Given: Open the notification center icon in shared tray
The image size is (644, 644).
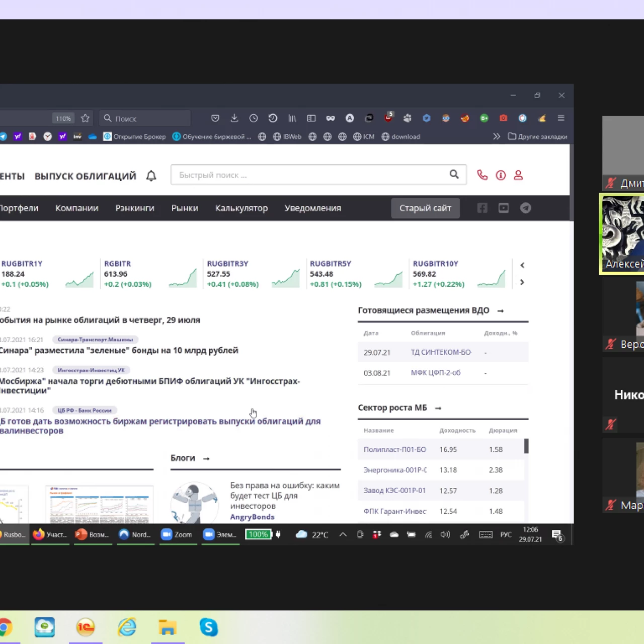Looking at the screenshot, I should [557, 535].
